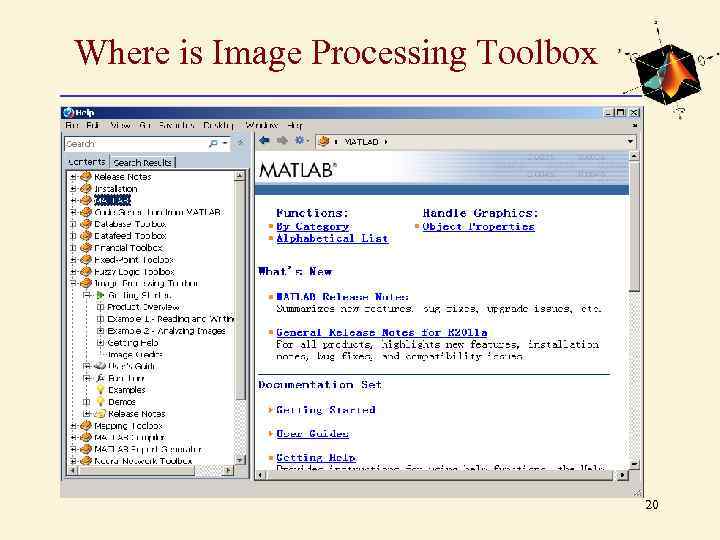Click the MATLAB Compiler book icon
Screen dimensions: 720x540
pyautogui.click(x=86, y=437)
